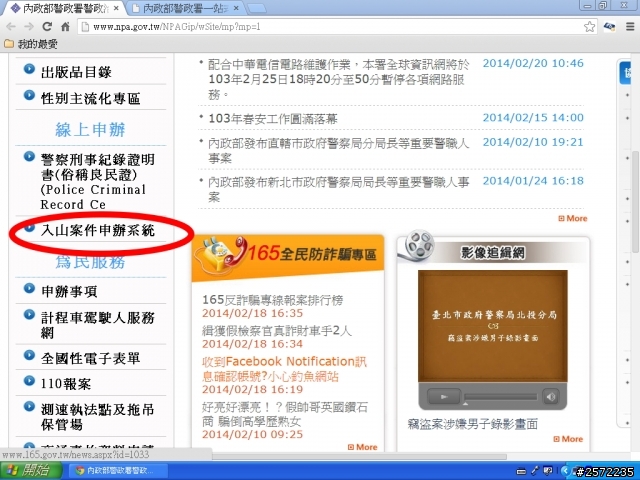
Task: Click More link in 165 panel
Action: click(362, 447)
